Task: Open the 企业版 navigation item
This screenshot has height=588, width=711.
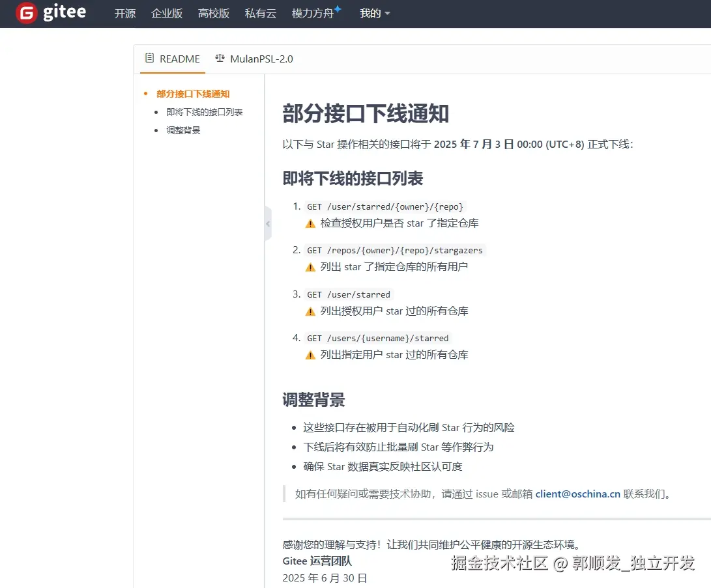Action: [x=167, y=13]
